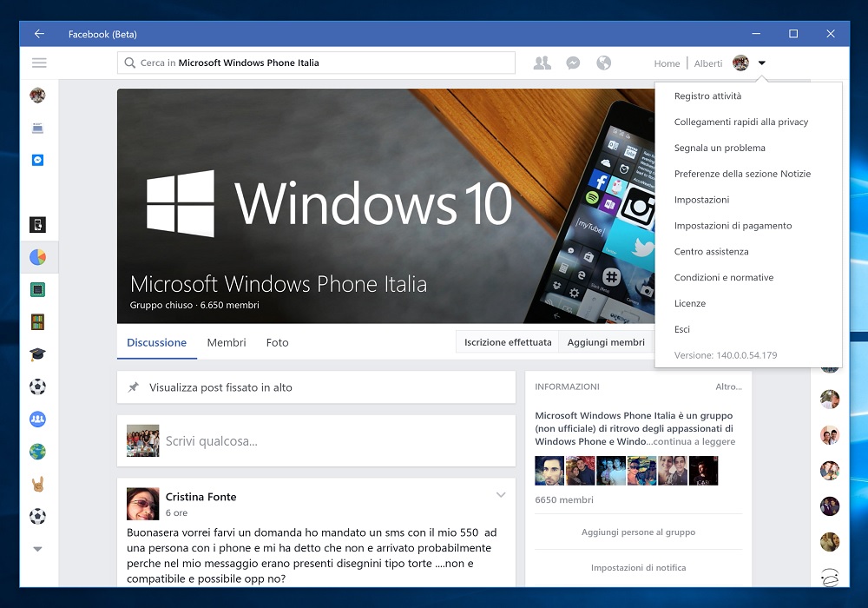Open the green chip sidebar icon
This screenshot has width=868, height=608.
click(37, 289)
